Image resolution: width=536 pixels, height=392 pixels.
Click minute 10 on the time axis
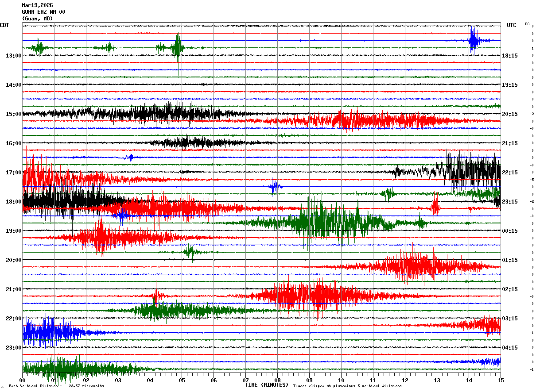342,380
